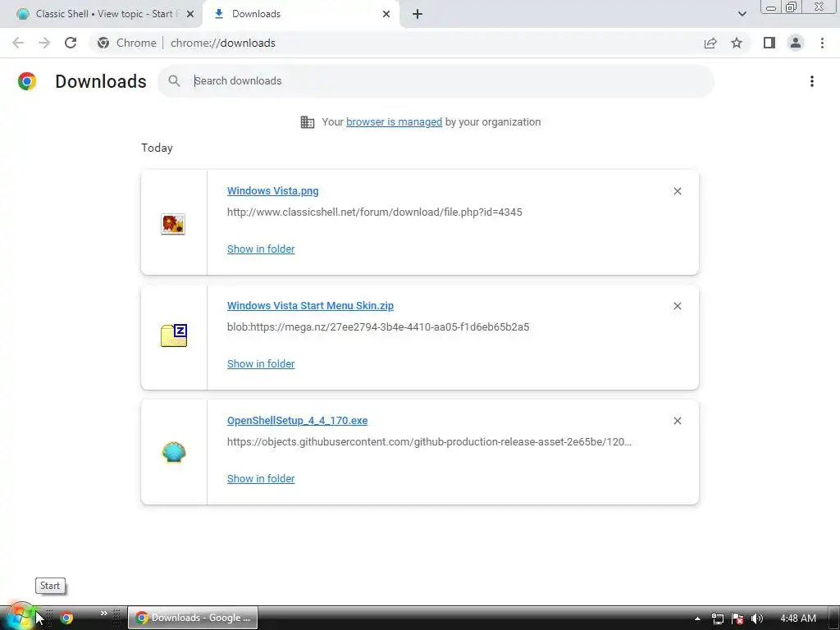Open the Chrome three-dot menu in toolbar
Image resolution: width=840 pixels, height=630 pixels.
point(822,43)
